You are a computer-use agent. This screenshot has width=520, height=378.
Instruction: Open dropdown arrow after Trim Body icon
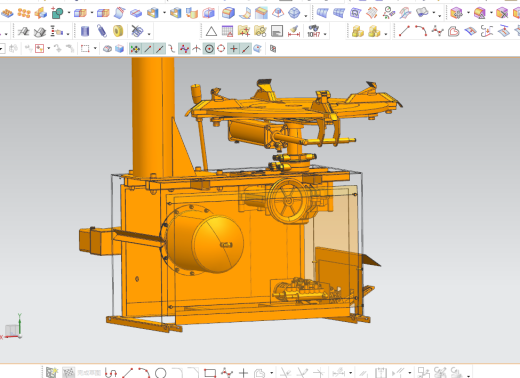(92, 13)
